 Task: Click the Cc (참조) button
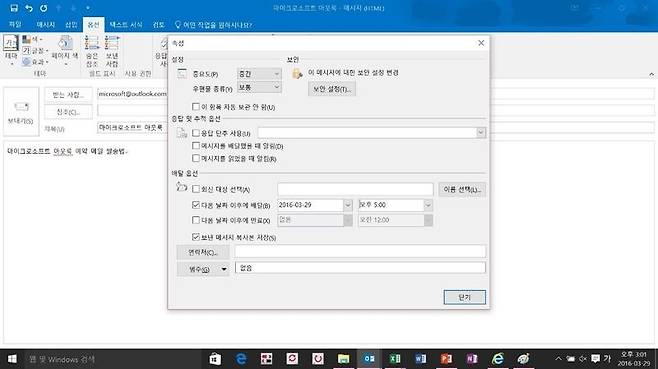click(68, 112)
